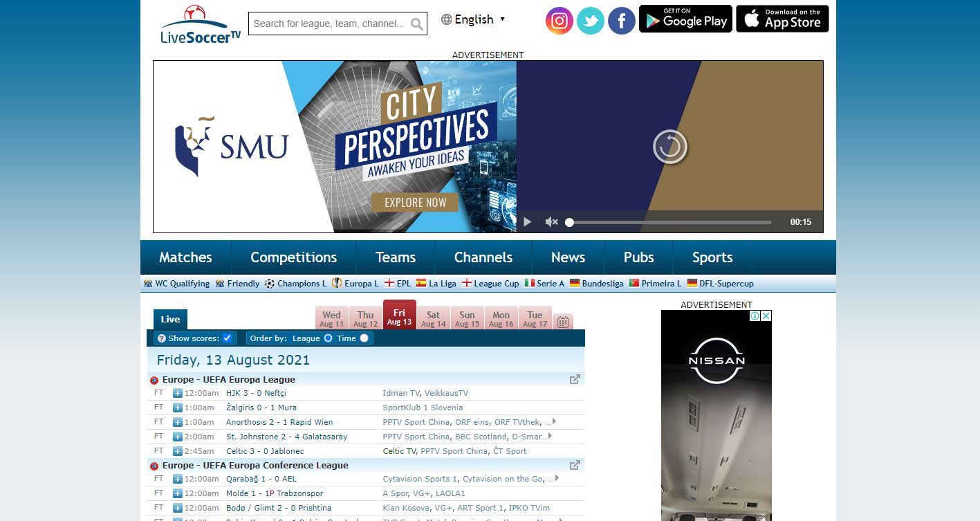Open the Competitions menu
Image resolution: width=980 pixels, height=521 pixels.
293,257
